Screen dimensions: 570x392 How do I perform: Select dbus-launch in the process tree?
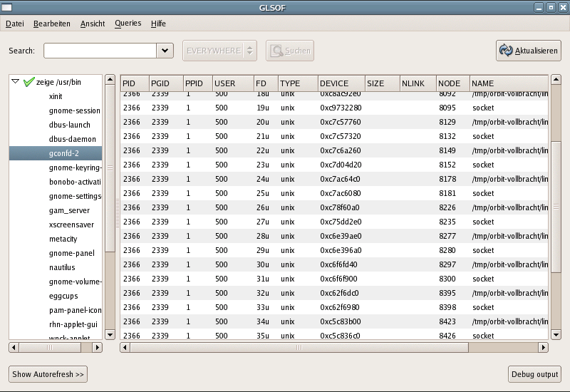(69, 125)
